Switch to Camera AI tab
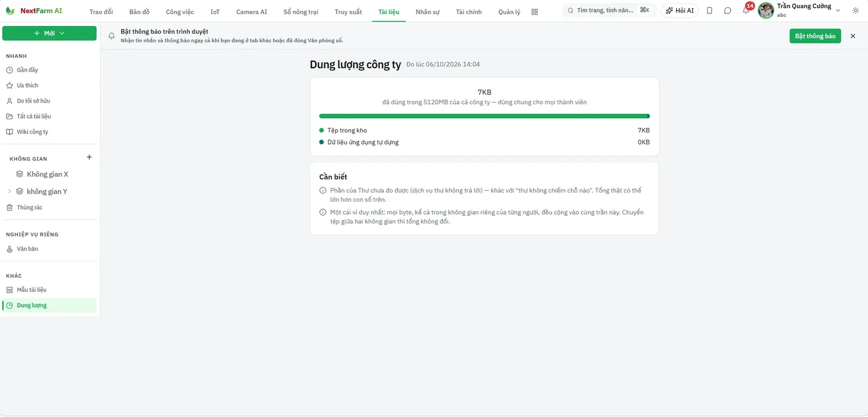The height and width of the screenshot is (417, 868). pyautogui.click(x=252, y=12)
